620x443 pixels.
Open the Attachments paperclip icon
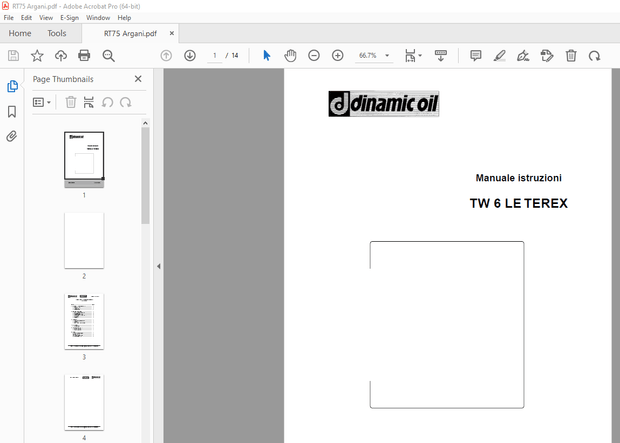click(x=11, y=136)
